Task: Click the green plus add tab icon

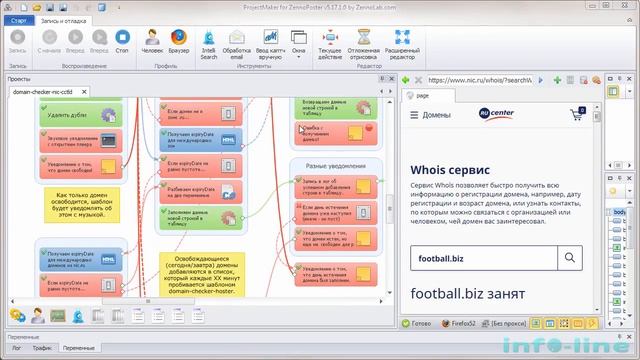Action: tap(557, 80)
